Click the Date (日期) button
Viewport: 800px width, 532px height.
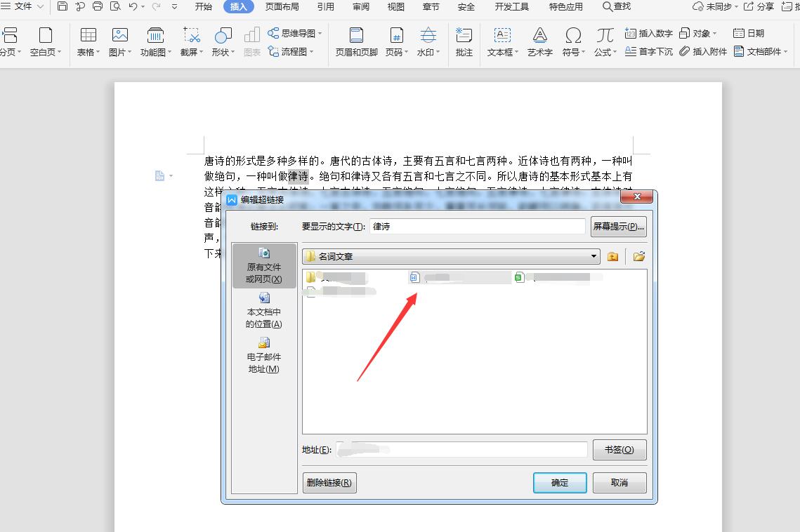pos(749,33)
